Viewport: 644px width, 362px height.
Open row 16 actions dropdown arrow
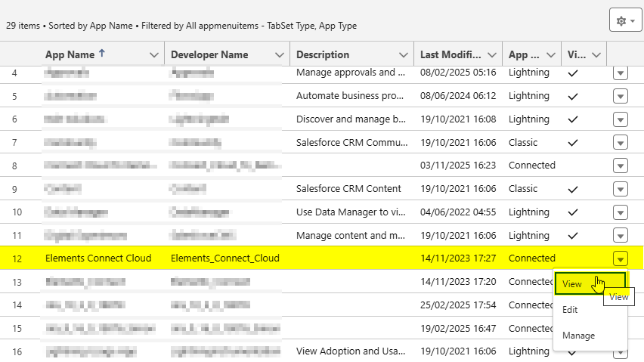tap(621, 351)
